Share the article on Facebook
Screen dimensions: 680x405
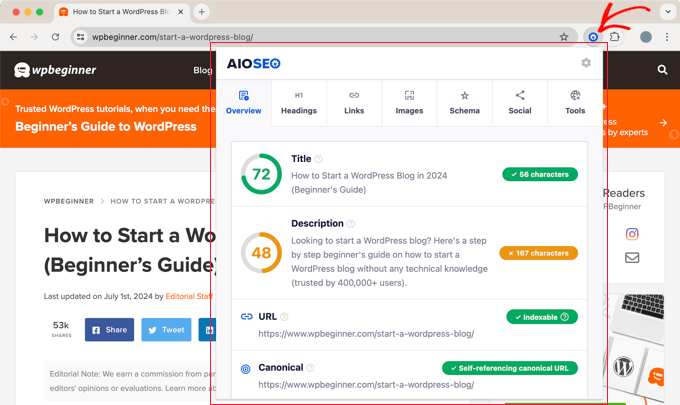109,330
